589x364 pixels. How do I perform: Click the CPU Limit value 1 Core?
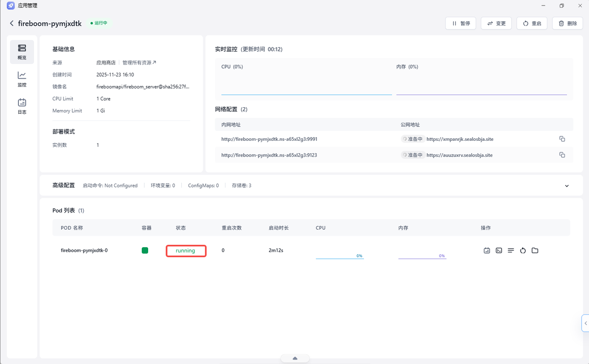[x=104, y=98]
